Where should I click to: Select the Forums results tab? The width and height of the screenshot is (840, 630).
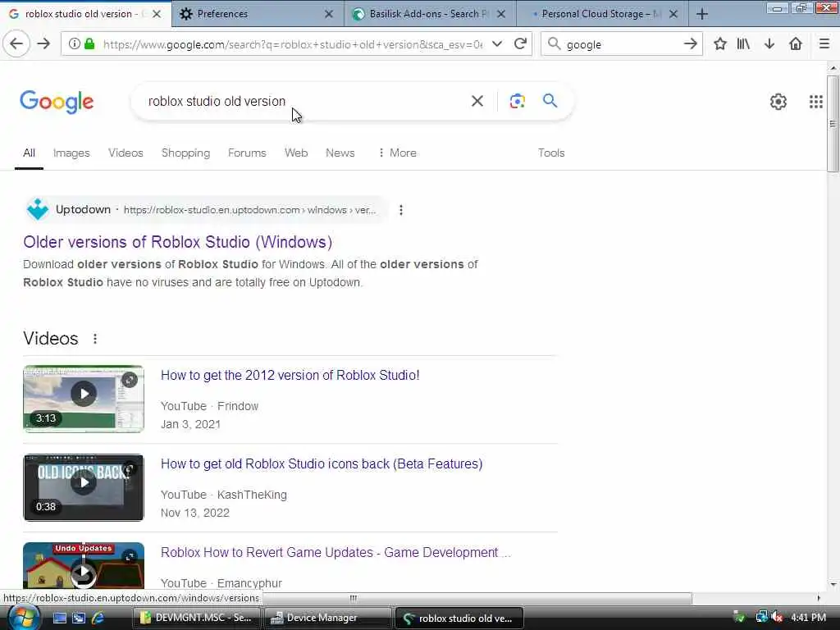[247, 153]
